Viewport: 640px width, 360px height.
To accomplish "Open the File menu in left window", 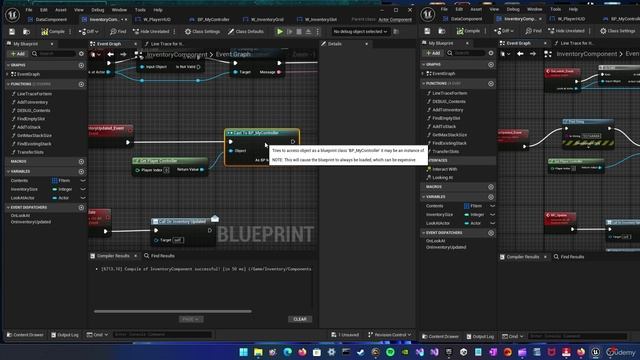I will point(29,10).
